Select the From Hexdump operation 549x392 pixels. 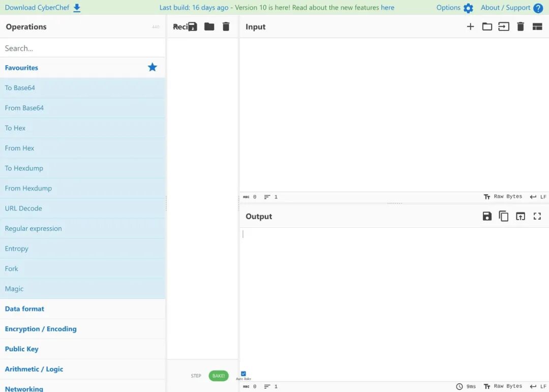point(83,188)
